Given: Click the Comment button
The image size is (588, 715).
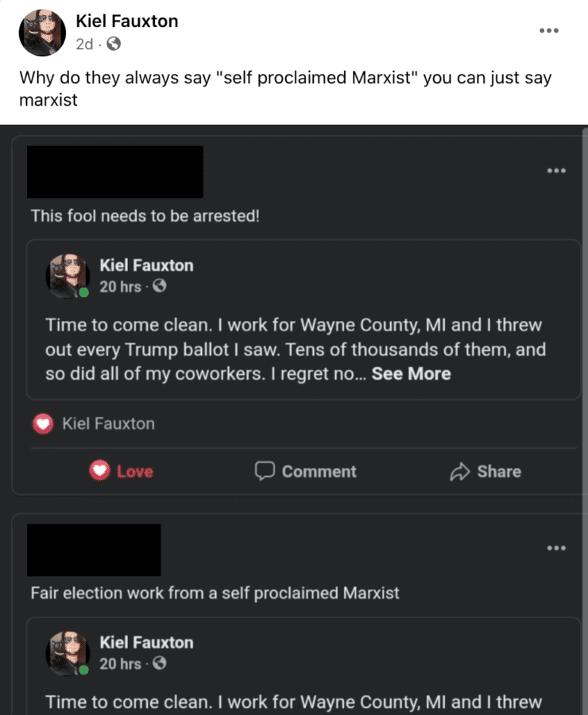Looking at the screenshot, I should pos(306,471).
